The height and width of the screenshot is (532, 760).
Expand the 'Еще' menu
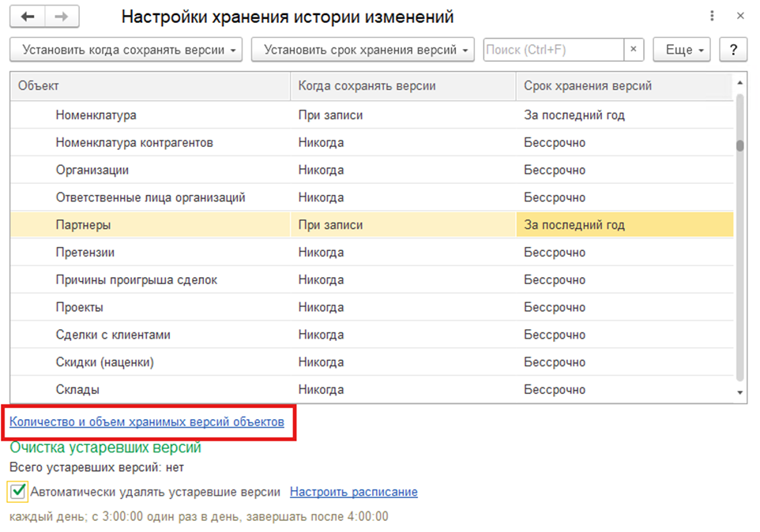tap(682, 50)
